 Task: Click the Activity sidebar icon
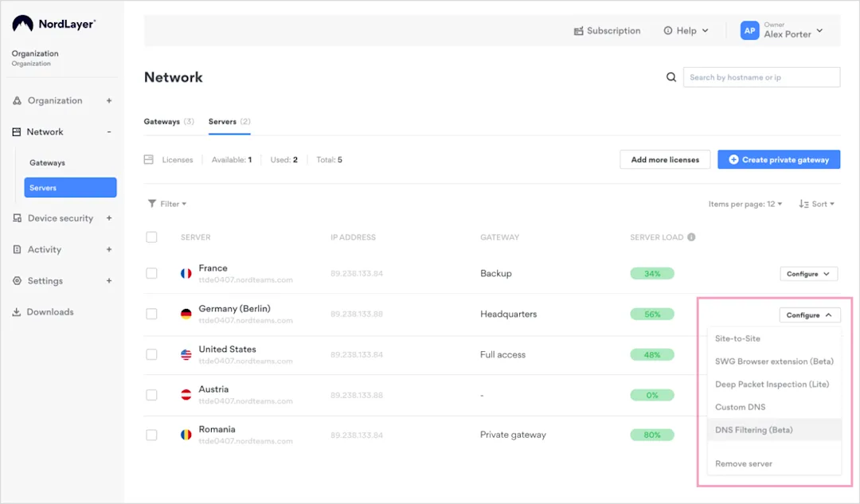click(18, 249)
